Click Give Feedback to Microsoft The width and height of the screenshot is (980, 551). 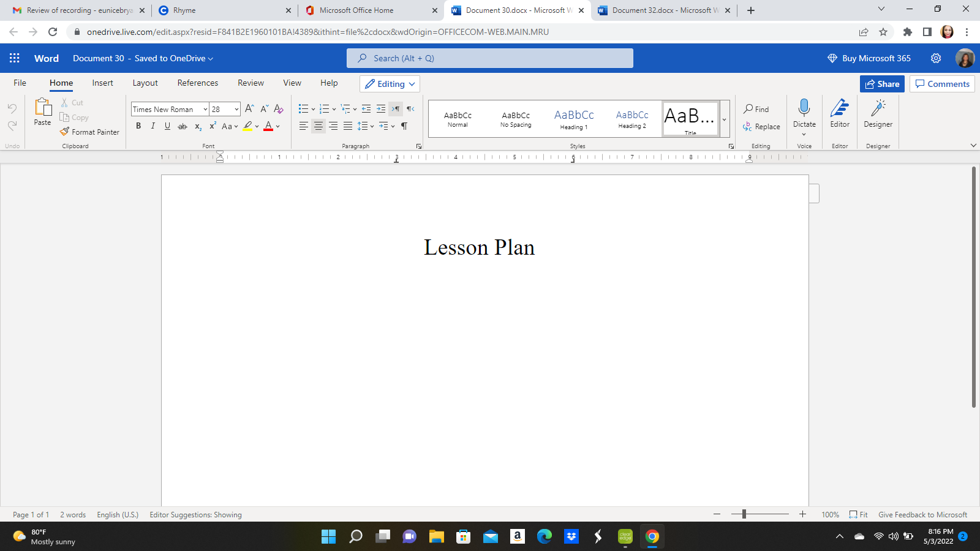pos(922,515)
